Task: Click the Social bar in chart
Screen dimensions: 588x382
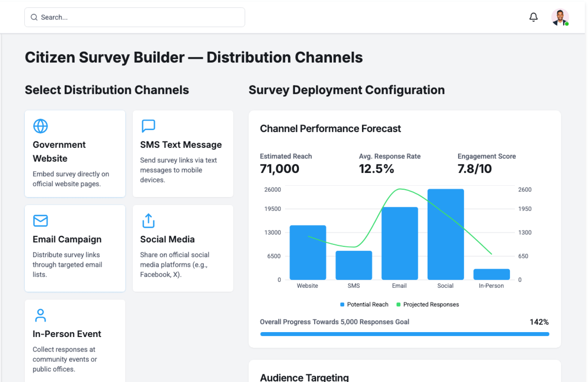Action: tap(445, 234)
